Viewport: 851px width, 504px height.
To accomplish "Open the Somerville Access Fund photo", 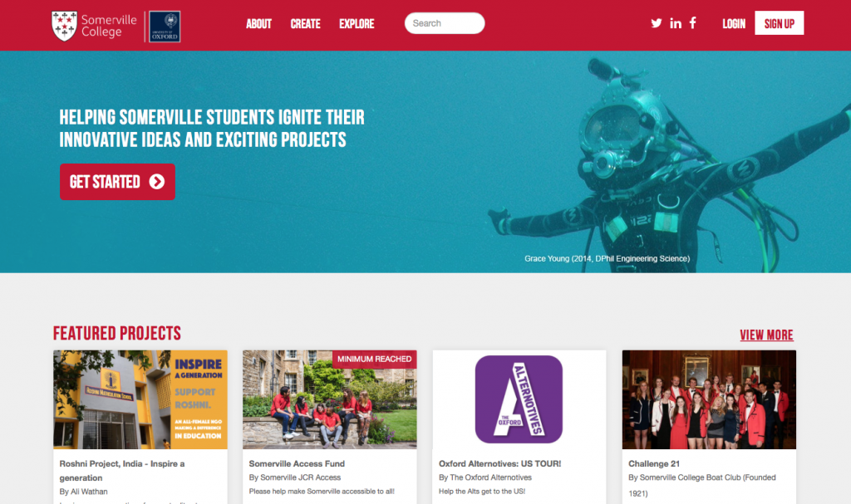I will click(x=329, y=400).
